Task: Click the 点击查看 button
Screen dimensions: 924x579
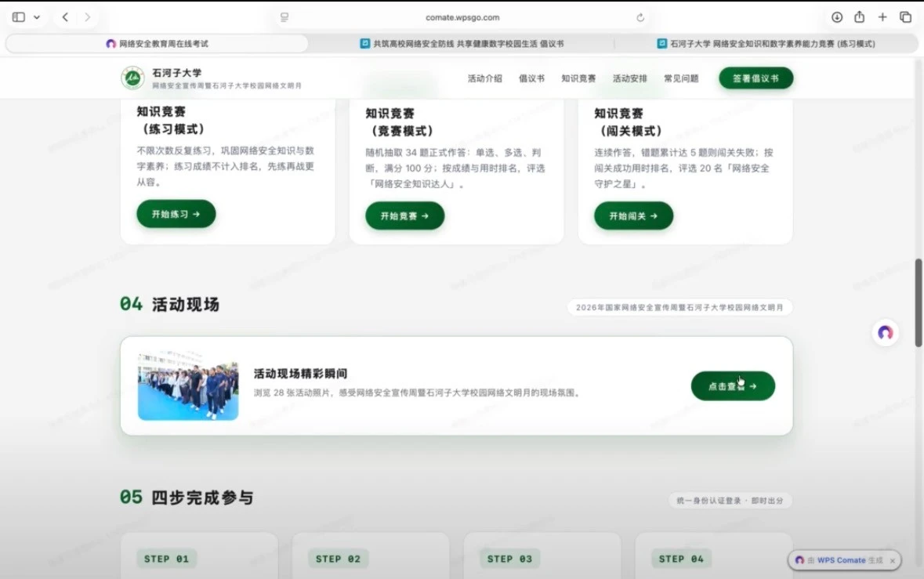Action: point(733,385)
